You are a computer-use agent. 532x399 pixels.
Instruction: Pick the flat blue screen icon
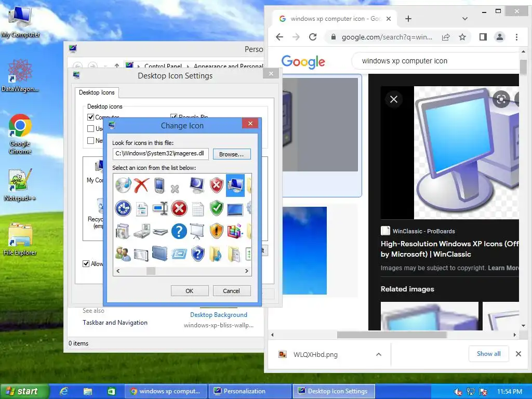pyautogui.click(x=235, y=210)
